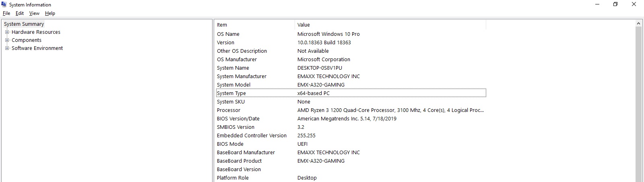Open the Help menu
Image resolution: width=644 pixels, height=182 pixels.
point(50,13)
